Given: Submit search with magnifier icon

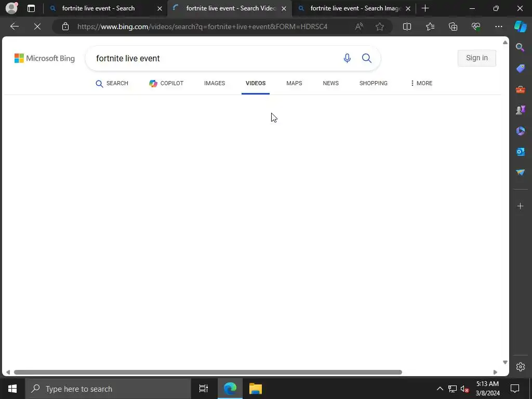Looking at the screenshot, I should click(366, 58).
